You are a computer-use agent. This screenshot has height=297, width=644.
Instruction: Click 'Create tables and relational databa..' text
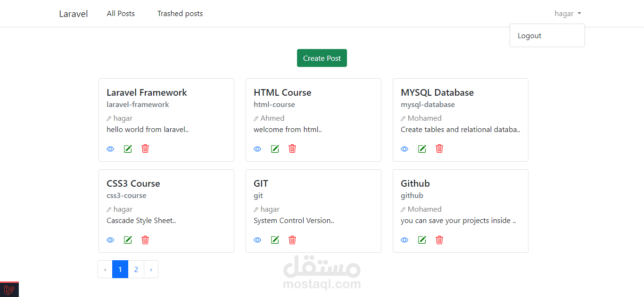pyautogui.click(x=461, y=130)
